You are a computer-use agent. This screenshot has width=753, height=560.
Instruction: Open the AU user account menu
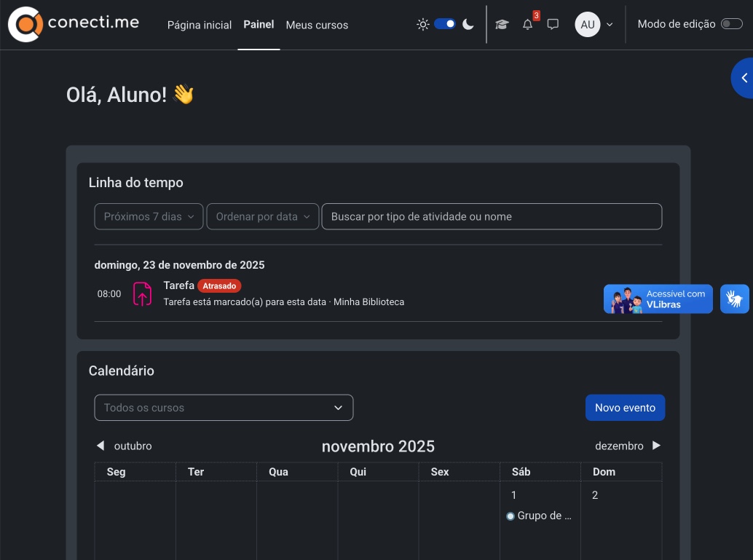click(593, 24)
